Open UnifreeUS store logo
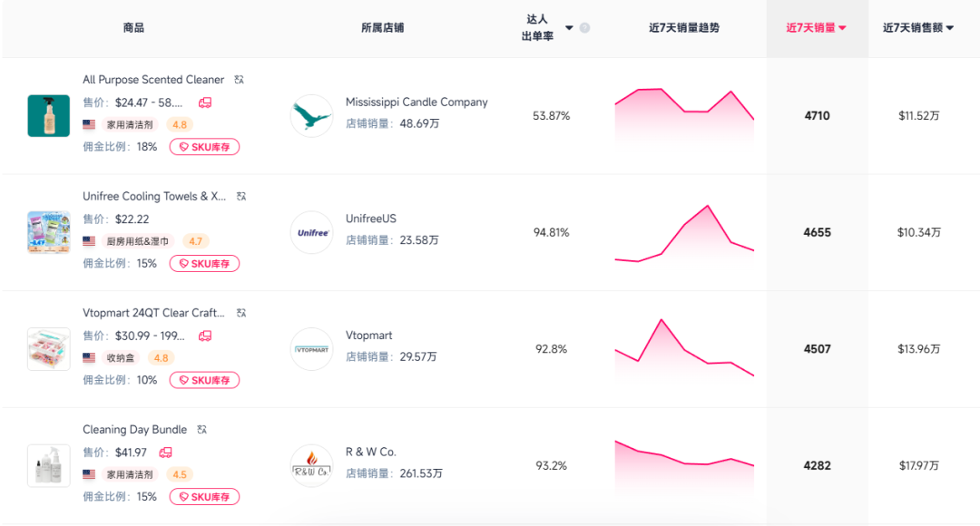Image resolution: width=980 pixels, height=526 pixels. tap(311, 232)
